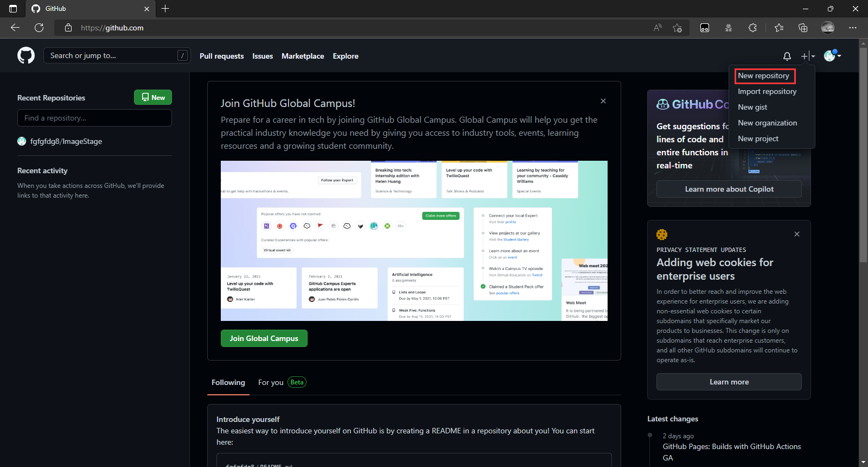Viewport: 868px width, 467px height.
Task: Click the Beta badge
Action: point(297,382)
